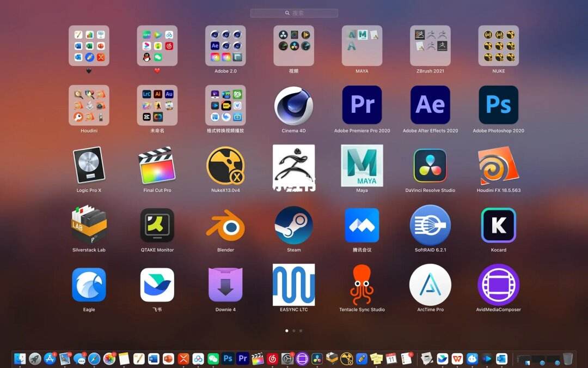Launch the ZBrush app icon
The image size is (588, 368).
pyautogui.click(x=293, y=168)
